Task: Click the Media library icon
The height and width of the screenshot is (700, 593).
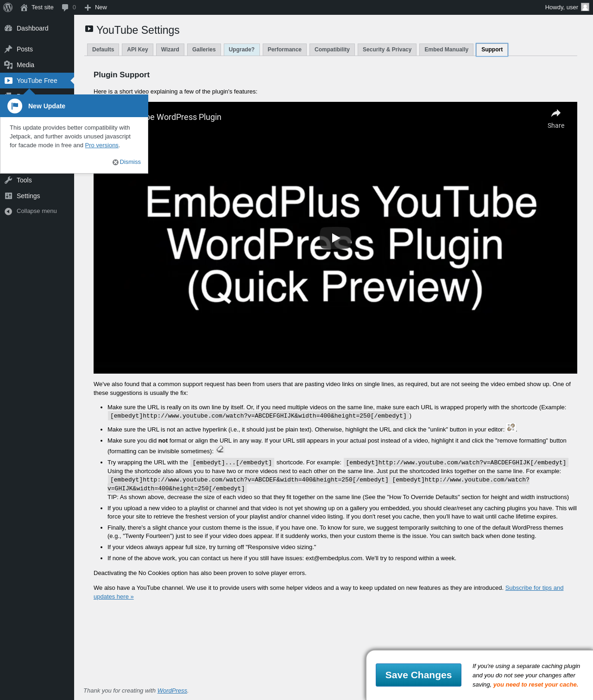Action: click(8, 65)
